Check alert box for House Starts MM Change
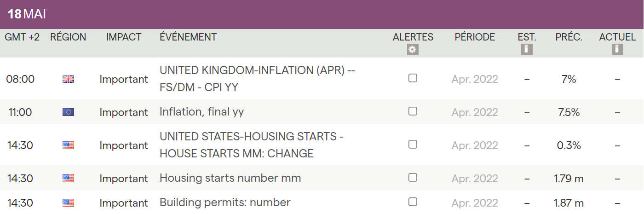This screenshot has width=644, height=214. 413,145
